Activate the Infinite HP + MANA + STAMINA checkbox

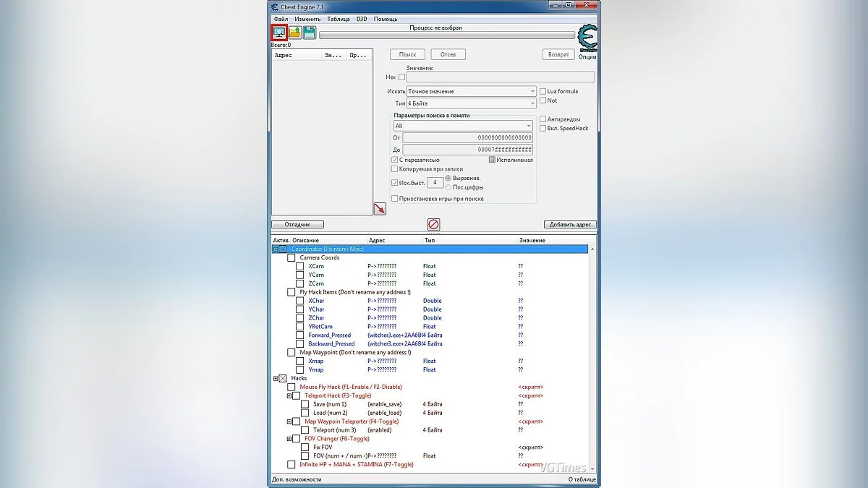pyautogui.click(x=292, y=464)
